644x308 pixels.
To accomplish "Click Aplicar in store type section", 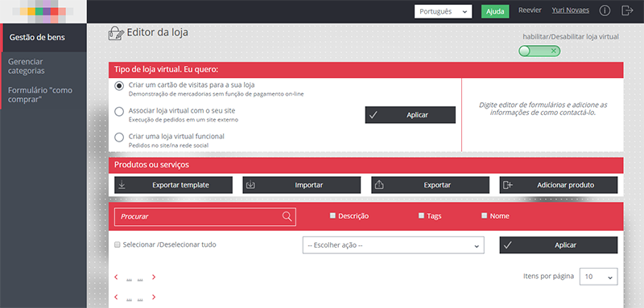I will 411,115.
